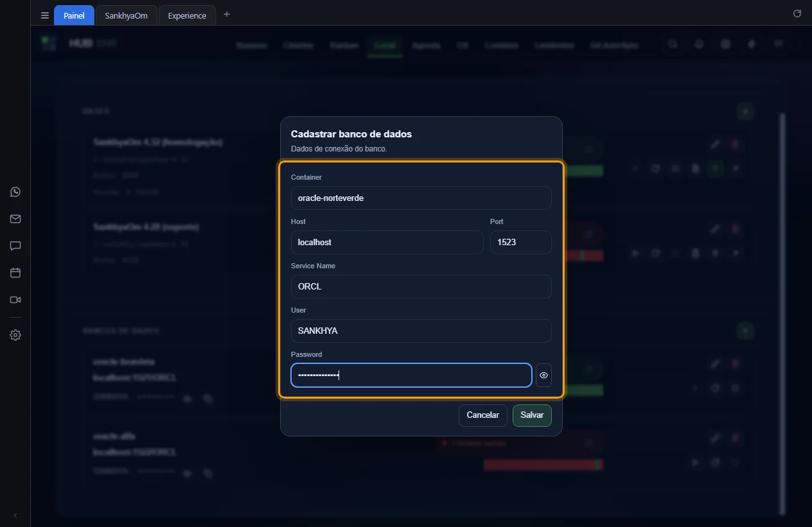Switch to the Experience tab
812x527 pixels.
tap(187, 15)
